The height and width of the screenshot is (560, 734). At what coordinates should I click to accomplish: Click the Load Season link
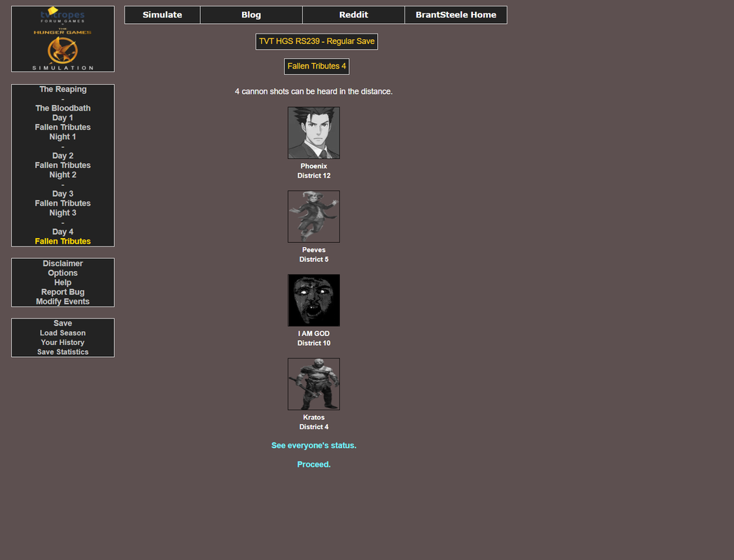63,333
